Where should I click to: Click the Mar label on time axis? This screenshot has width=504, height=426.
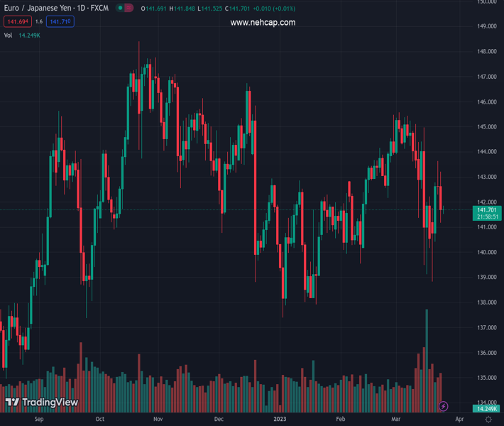point(396,419)
